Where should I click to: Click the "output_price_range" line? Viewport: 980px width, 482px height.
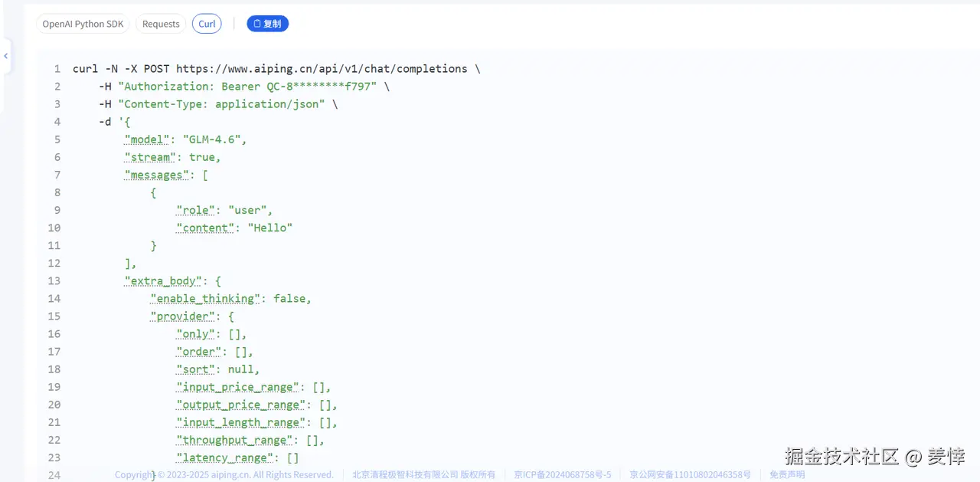tap(257, 405)
